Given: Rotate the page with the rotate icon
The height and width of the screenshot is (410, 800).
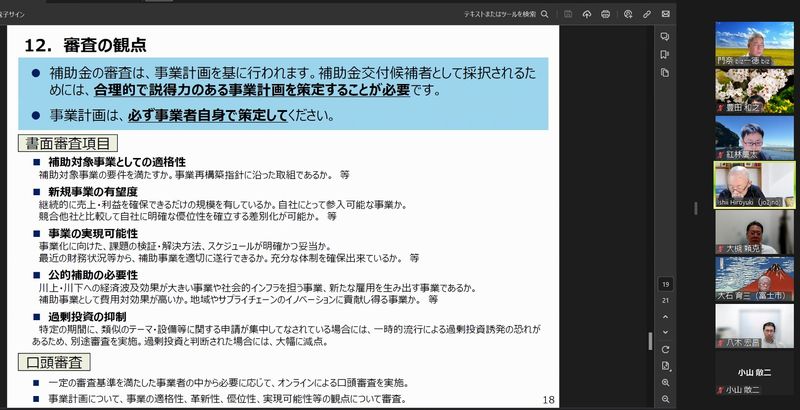Looking at the screenshot, I should 665,348.
